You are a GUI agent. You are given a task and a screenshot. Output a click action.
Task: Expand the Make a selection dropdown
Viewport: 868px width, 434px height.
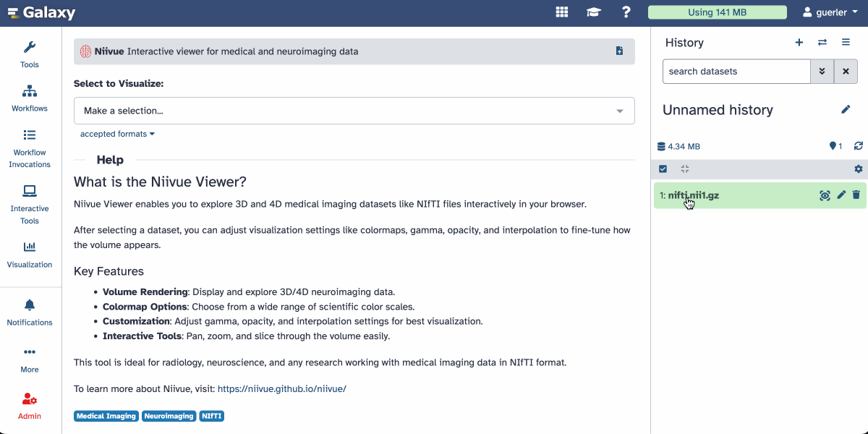pos(354,111)
